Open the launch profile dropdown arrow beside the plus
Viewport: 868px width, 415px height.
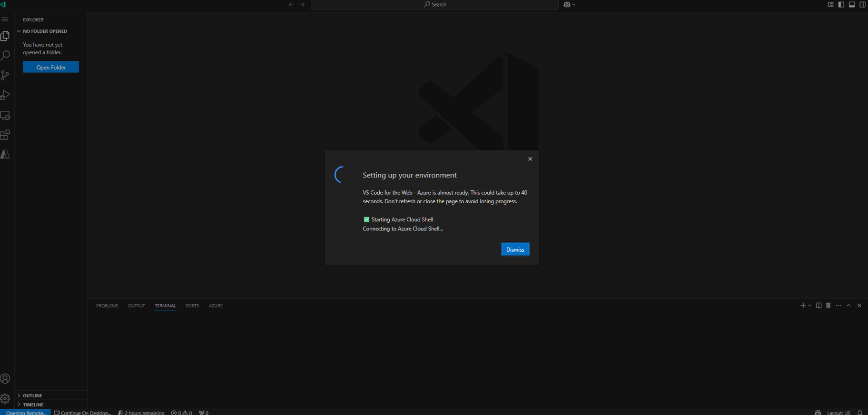point(809,306)
